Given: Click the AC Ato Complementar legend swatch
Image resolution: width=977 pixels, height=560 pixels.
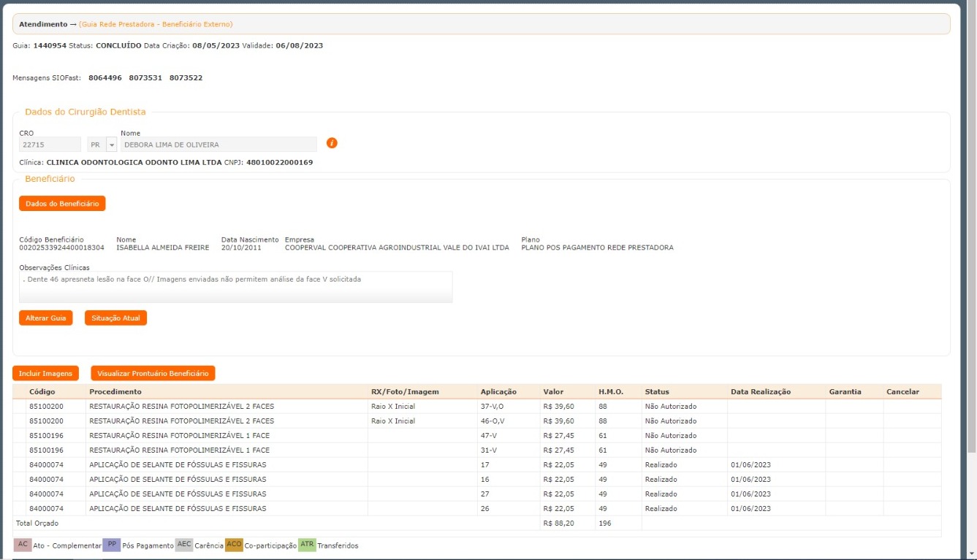Looking at the screenshot, I should click(23, 545).
